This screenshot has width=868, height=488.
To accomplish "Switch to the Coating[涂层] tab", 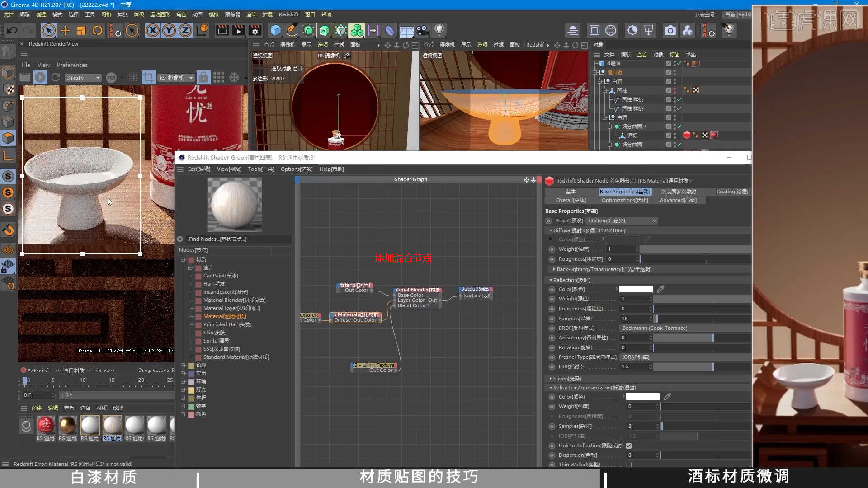I will tap(731, 192).
